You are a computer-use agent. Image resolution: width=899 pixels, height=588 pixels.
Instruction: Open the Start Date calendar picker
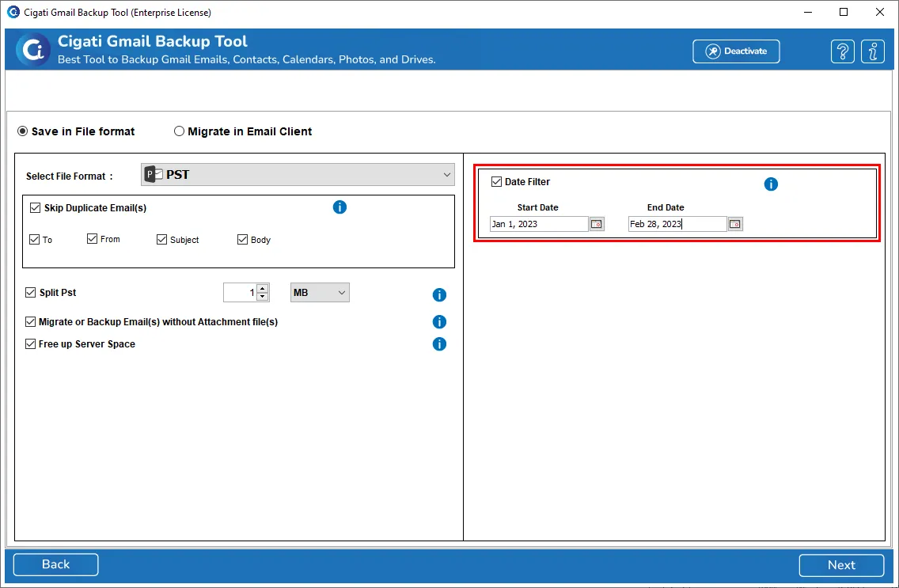tap(597, 223)
